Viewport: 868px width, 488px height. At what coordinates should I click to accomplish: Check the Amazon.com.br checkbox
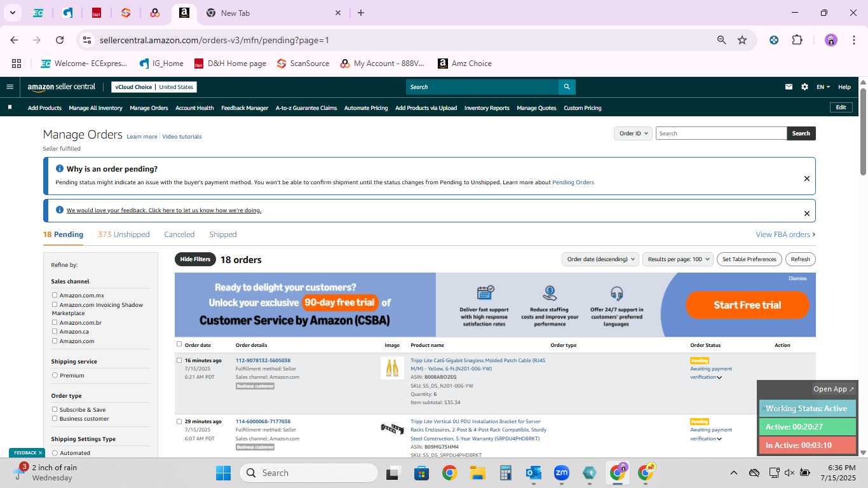coord(55,322)
